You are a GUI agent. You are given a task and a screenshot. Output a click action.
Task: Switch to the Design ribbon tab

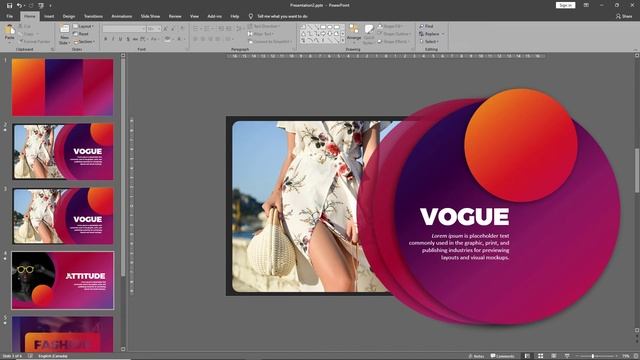point(69,16)
